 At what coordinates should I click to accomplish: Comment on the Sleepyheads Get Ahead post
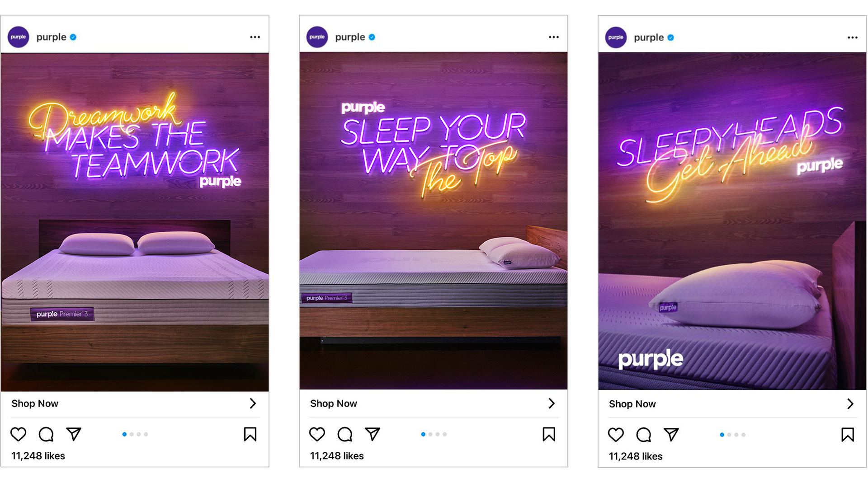(644, 435)
